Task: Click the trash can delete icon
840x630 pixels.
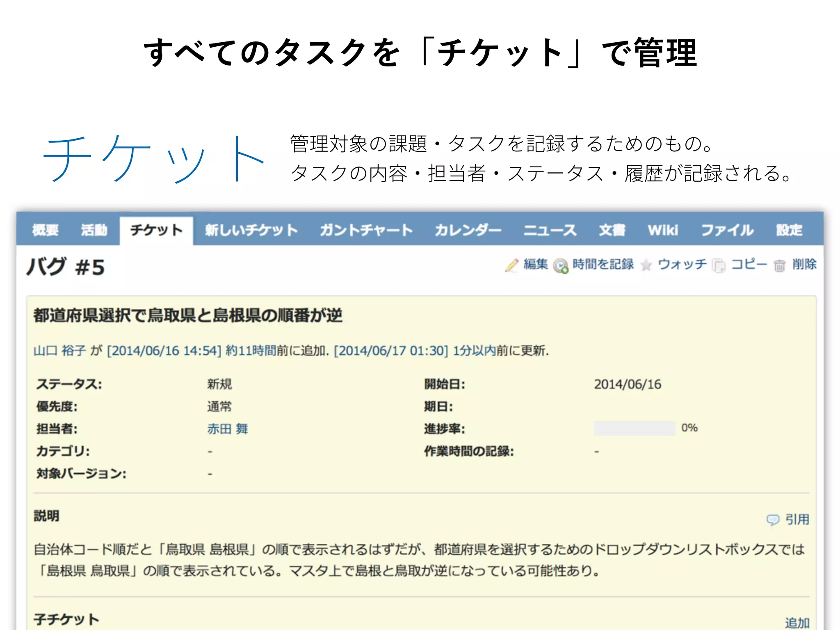Action: click(x=780, y=266)
